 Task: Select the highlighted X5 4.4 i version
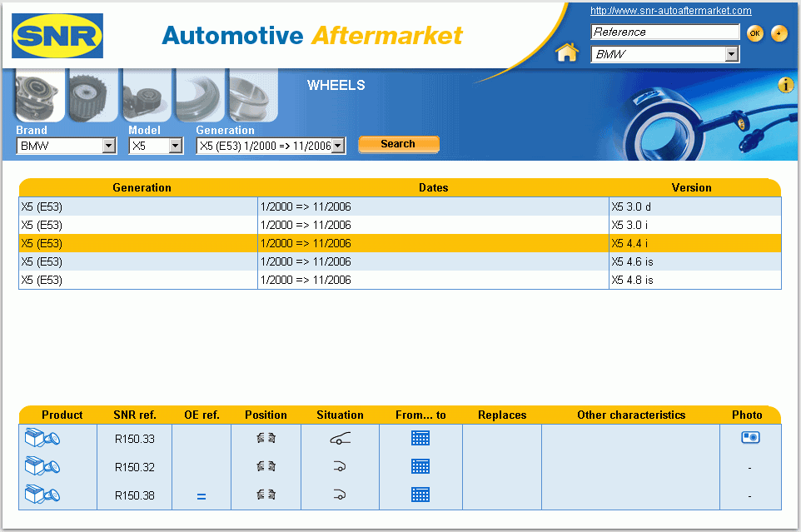click(400, 244)
